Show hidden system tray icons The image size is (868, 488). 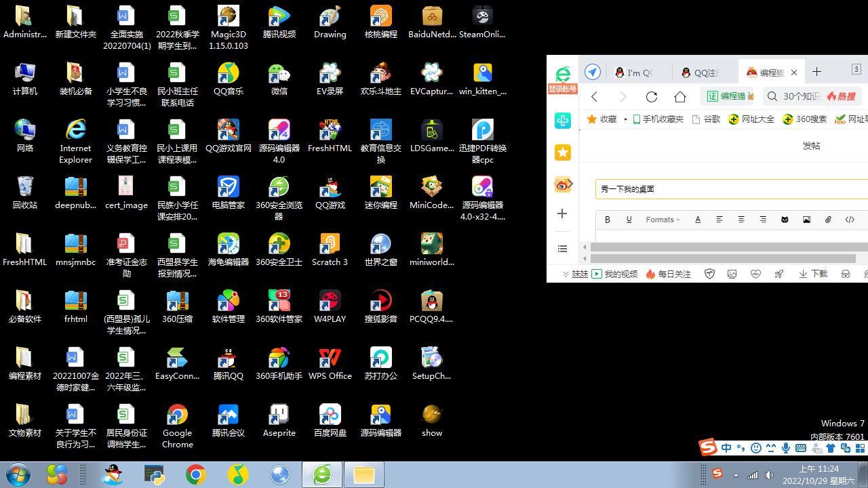(736, 475)
